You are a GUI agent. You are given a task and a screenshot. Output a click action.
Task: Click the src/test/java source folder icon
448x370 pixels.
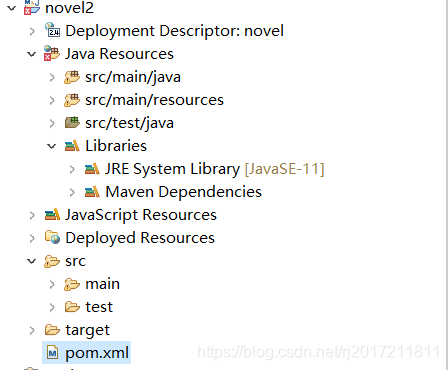72,123
